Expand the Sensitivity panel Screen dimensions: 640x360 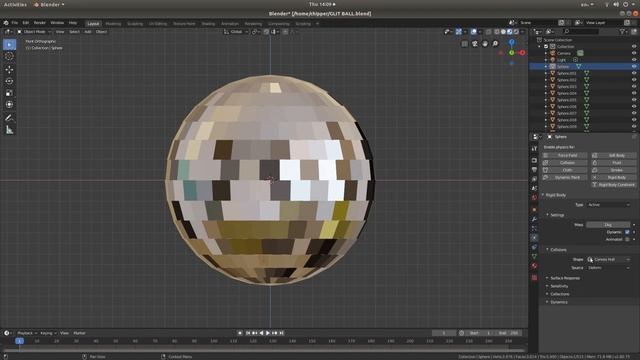click(559, 286)
